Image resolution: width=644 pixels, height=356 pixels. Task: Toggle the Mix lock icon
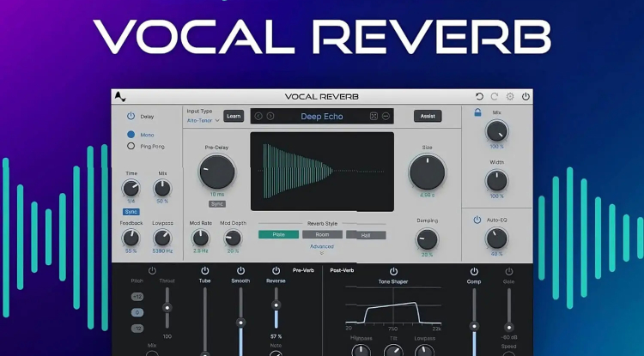477,112
